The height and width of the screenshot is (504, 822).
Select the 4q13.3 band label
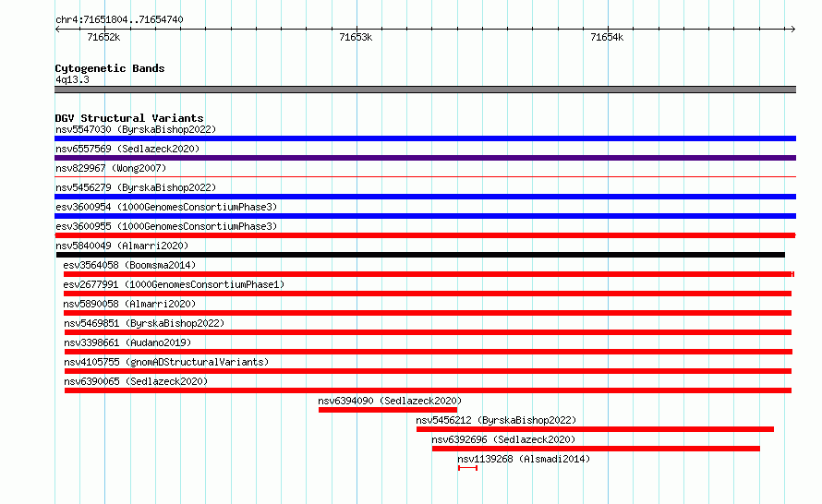click(x=72, y=79)
